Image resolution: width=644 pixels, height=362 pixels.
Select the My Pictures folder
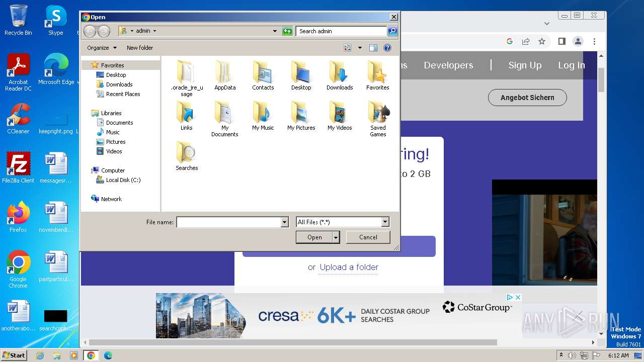point(301,116)
